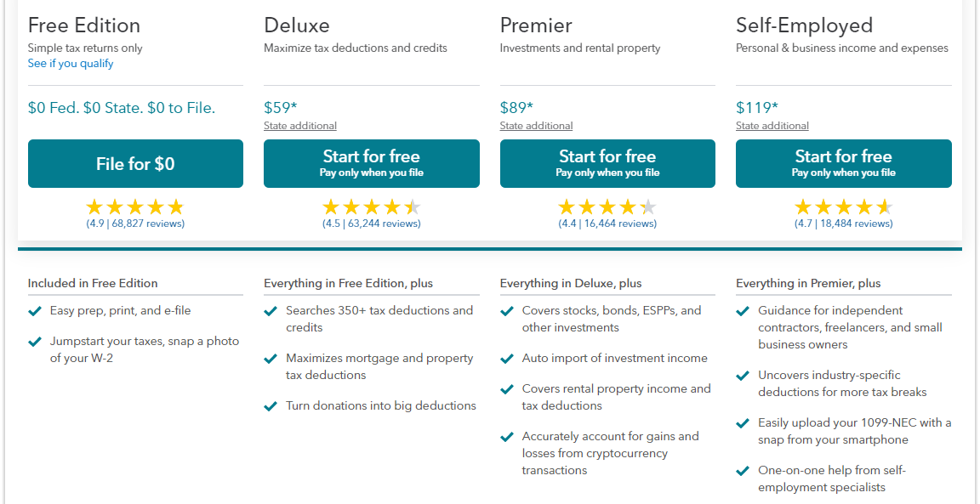Image resolution: width=980 pixels, height=504 pixels.
Task: Click the Deluxe star rating icons
Action: click(371, 207)
